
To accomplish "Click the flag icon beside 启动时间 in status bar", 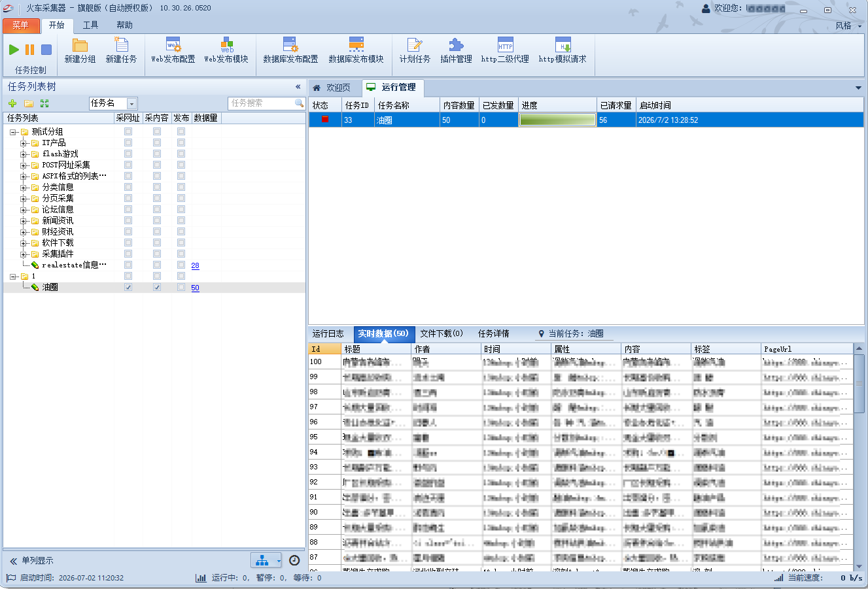I will point(11,578).
